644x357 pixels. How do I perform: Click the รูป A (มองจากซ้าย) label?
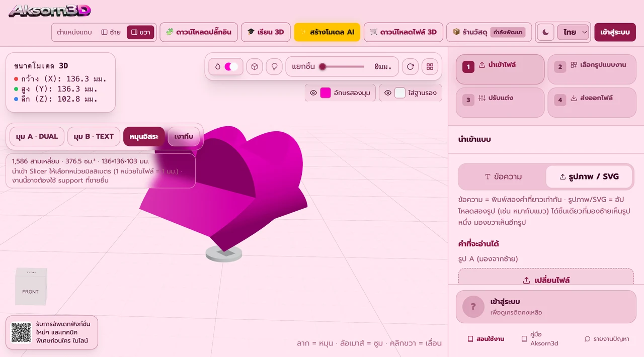pos(488,259)
